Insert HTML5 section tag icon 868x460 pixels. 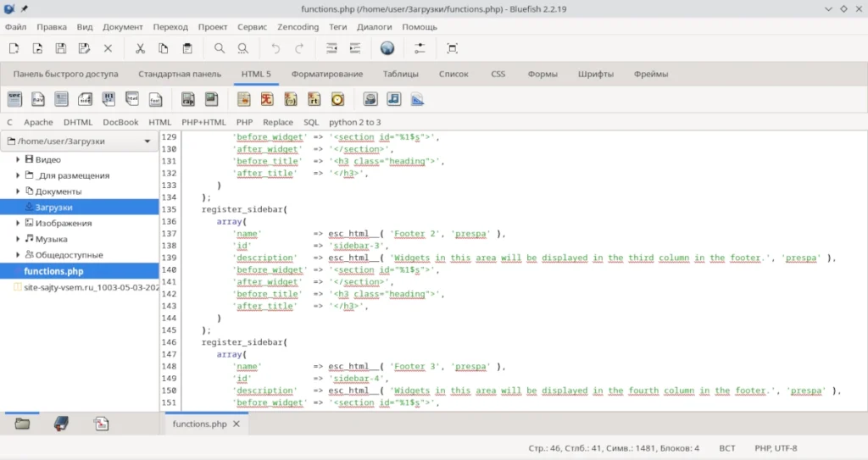(14, 99)
